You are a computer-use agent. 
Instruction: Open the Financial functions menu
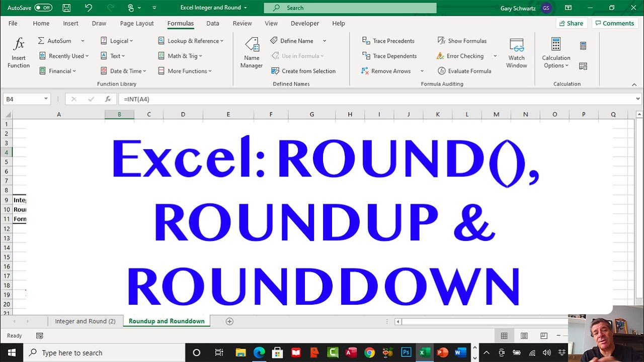(x=58, y=71)
